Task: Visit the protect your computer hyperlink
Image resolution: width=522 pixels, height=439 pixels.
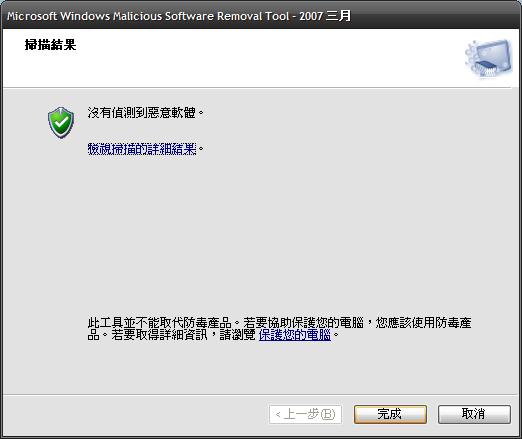Action: 295,335
